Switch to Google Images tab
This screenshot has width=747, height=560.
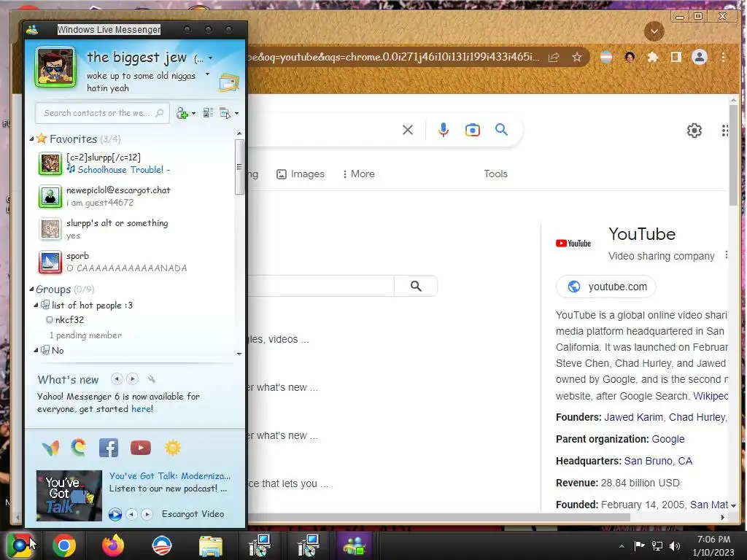tap(301, 174)
